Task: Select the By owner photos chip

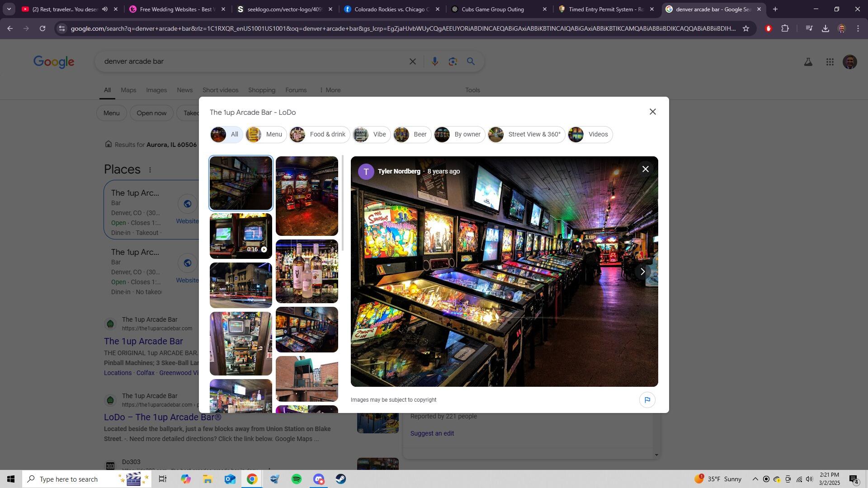Action: pyautogui.click(x=460, y=135)
